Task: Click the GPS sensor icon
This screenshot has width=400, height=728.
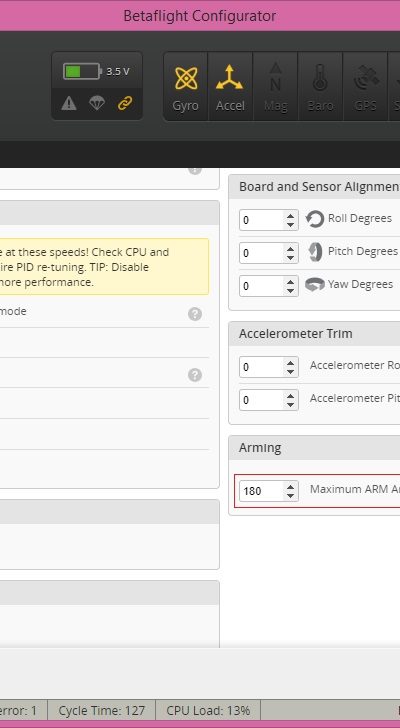Action: coord(365,87)
